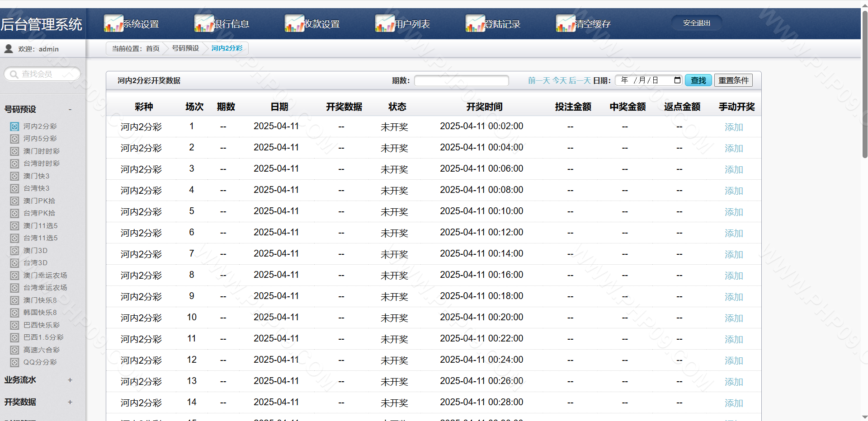Collapse the 号码预设 sidebar section
The image size is (868, 421).
pos(70,109)
